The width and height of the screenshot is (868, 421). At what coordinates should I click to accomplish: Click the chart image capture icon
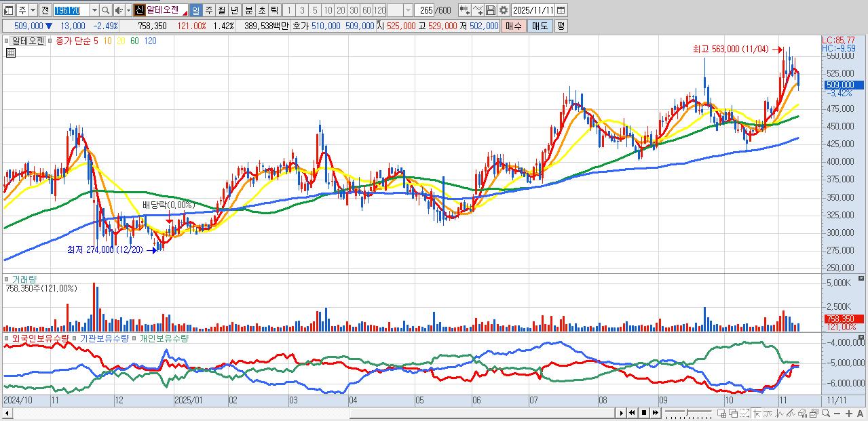tap(814, 413)
